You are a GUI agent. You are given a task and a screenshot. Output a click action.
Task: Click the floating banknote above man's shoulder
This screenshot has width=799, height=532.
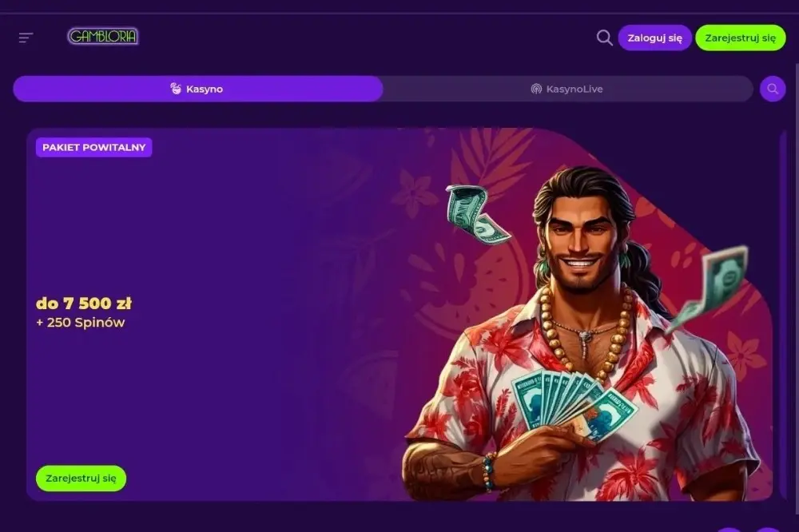coord(475,214)
